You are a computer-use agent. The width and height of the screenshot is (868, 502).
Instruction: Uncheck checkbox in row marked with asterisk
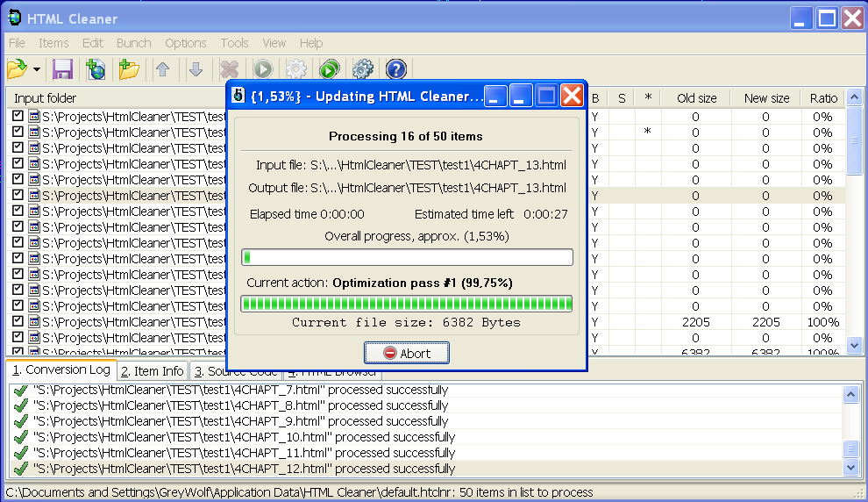(18, 132)
